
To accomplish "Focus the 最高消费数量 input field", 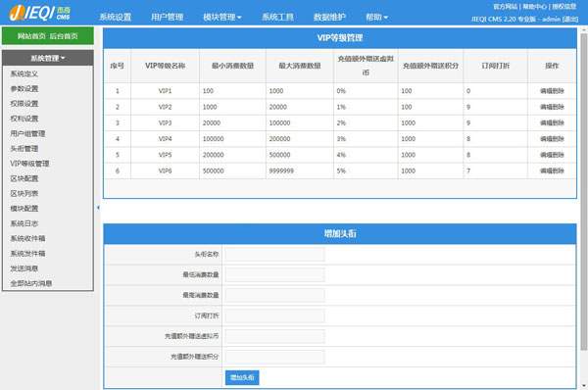I will pyautogui.click(x=274, y=295).
